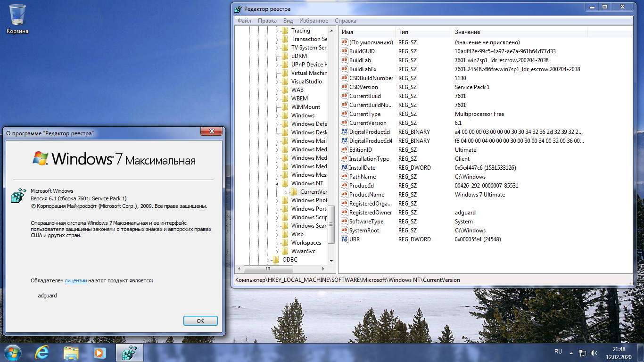Open the Правка menu

tap(267, 21)
